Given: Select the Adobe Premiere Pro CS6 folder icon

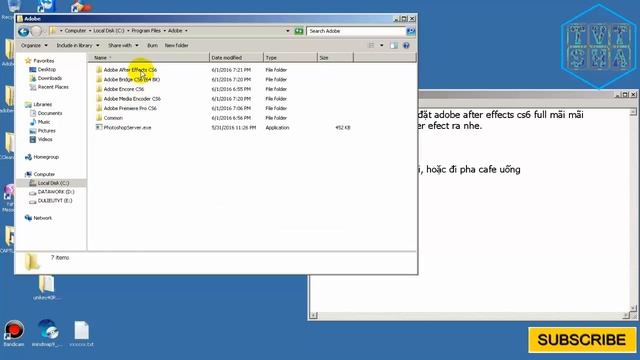Looking at the screenshot, I should pos(99,108).
